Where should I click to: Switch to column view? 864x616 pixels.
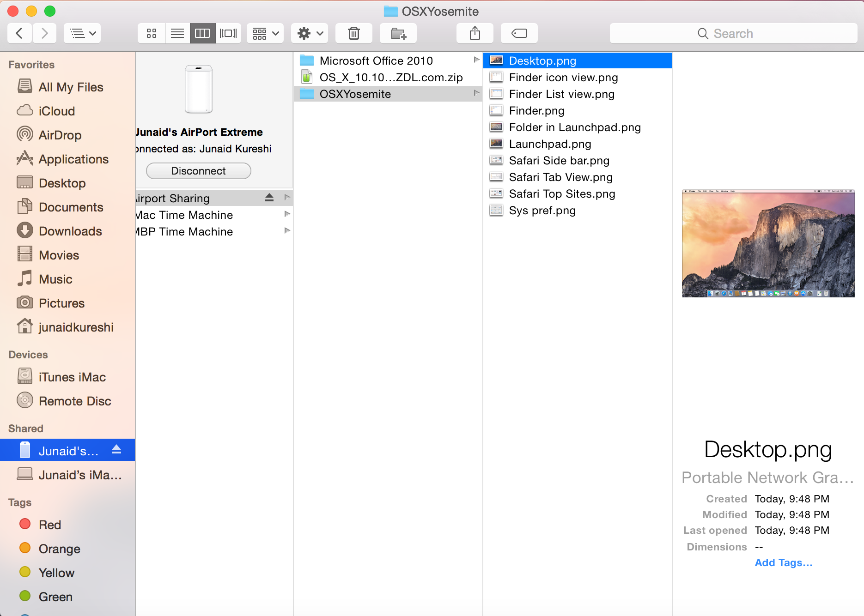pyautogui.click(x=202, y=33)
